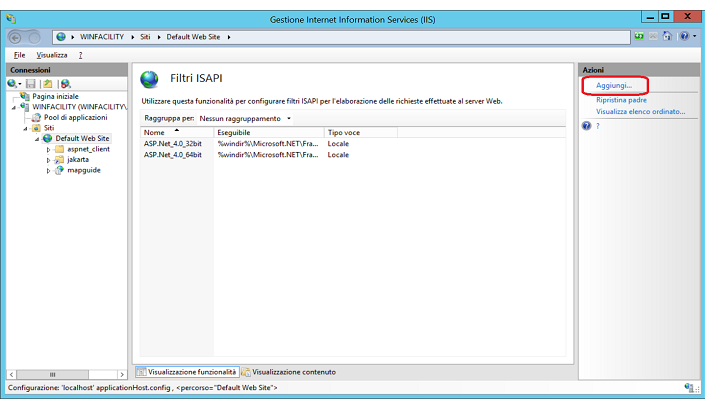Viewport: 705px width, 399px height.
Task: Select jakarta virtual directory in tree
Action: [x=78, y=160]
